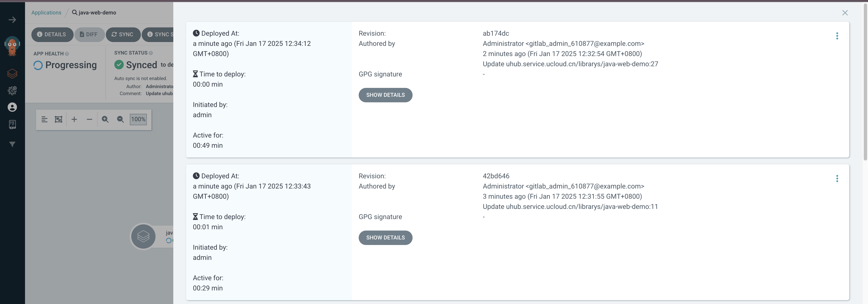Open the DETAILS tab button
868x304 pixels.
point(52,34)
